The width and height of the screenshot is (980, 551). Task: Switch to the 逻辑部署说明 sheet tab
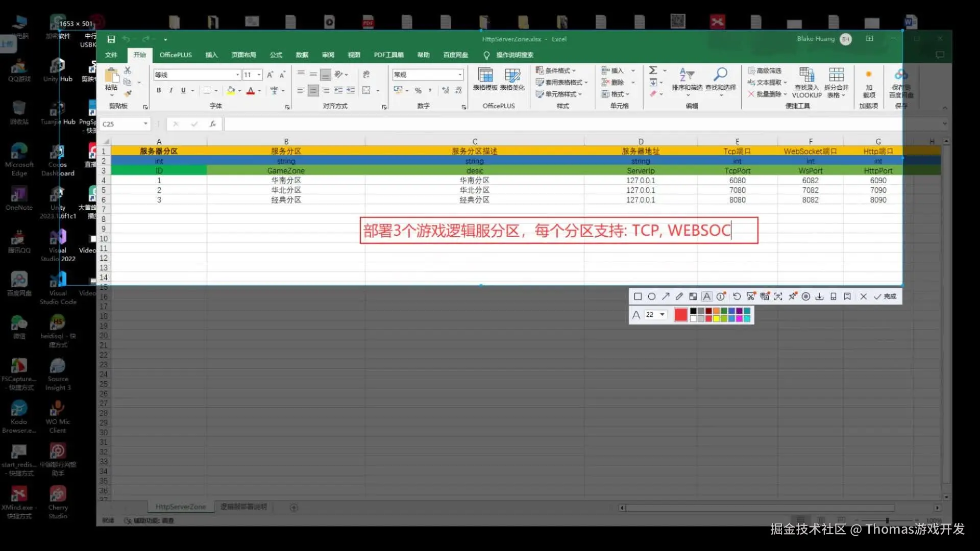[x=243, y=507]
